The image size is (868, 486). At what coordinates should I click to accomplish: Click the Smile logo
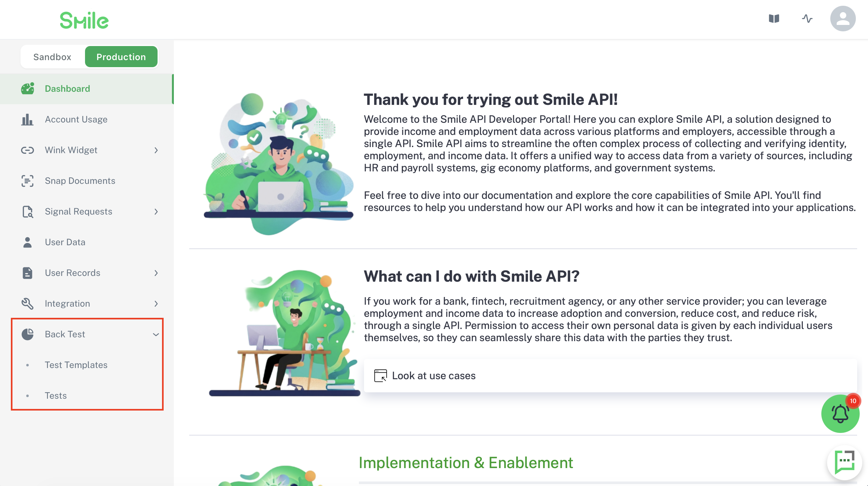coord(84,20)
